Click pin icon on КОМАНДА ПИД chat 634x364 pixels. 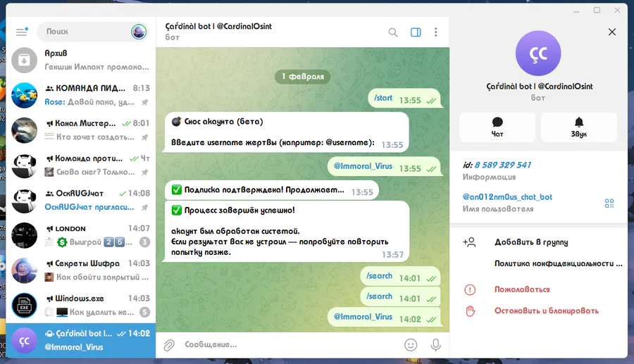click(144, 102)
